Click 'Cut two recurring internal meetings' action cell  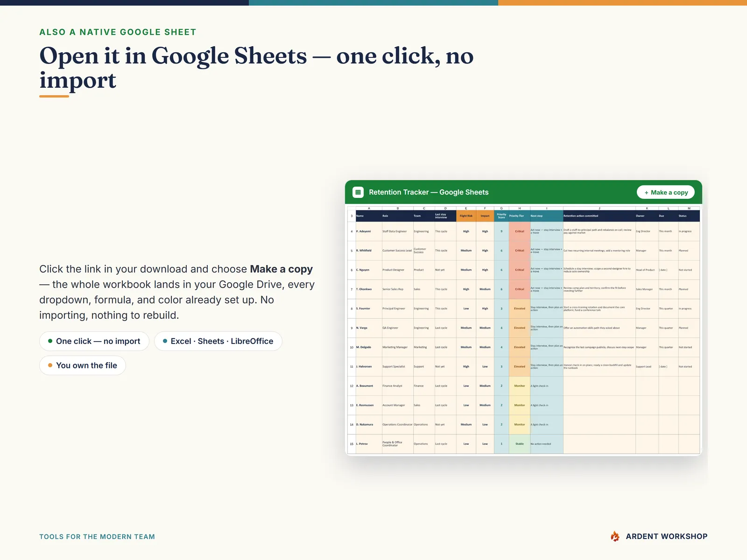click(x=599, y=251)
